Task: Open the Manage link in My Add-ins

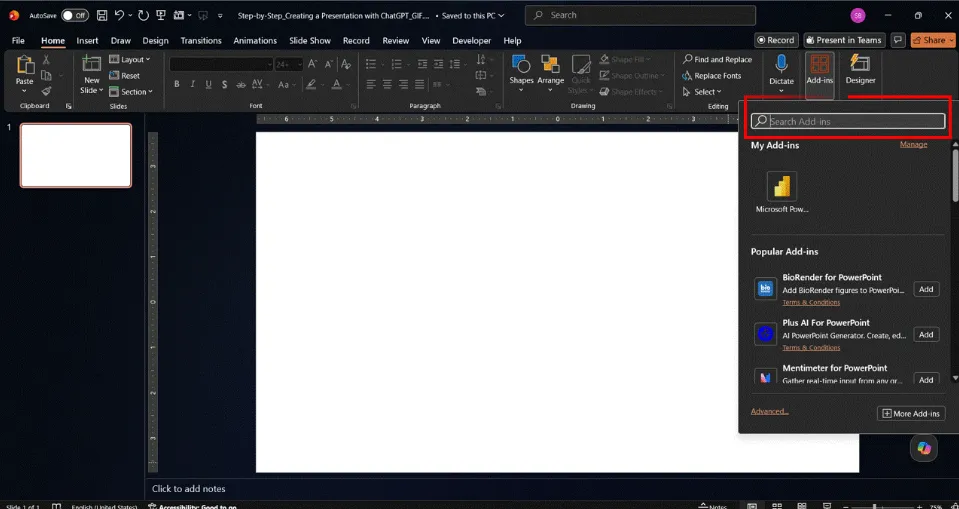Action: [x=913, y=144]
